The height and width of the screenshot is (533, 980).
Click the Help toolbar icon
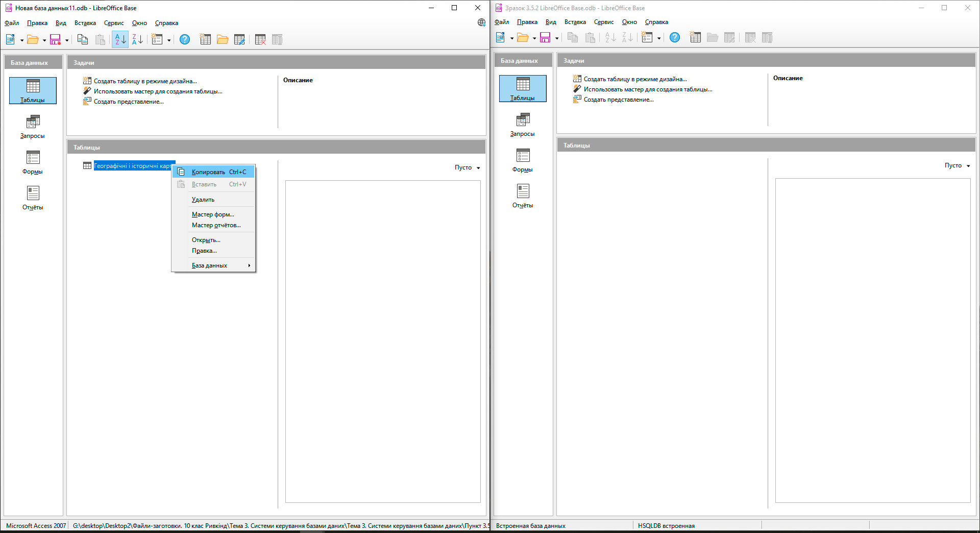click(185, 39)
